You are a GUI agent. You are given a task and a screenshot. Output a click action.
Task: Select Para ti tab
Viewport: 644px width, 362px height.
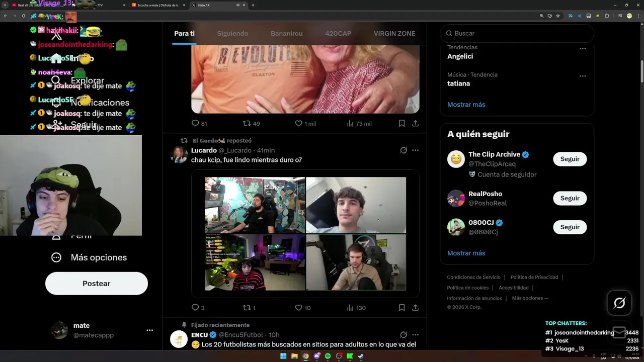coord(184,33)
